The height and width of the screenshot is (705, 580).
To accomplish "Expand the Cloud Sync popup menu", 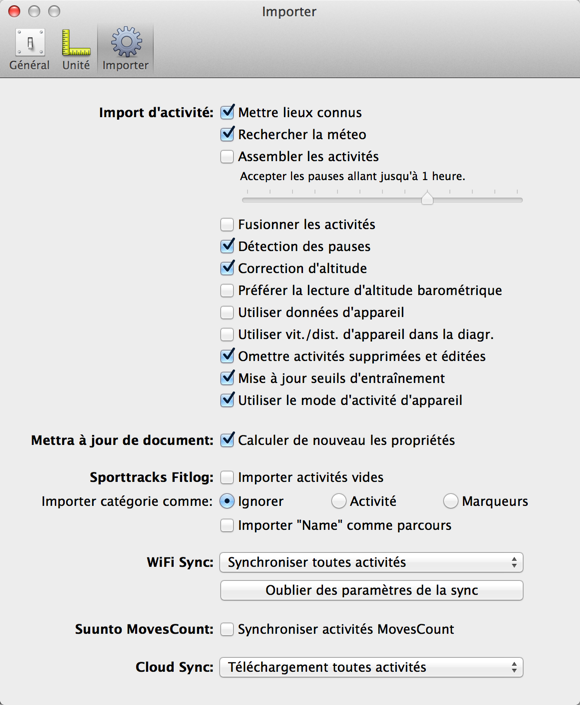I will 371,667.
